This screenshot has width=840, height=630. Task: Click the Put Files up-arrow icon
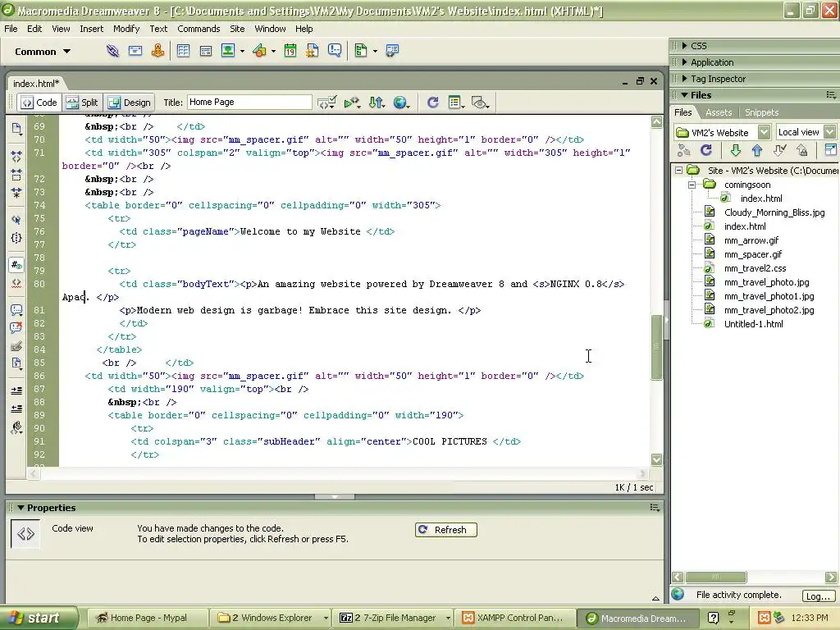point(757,151)
